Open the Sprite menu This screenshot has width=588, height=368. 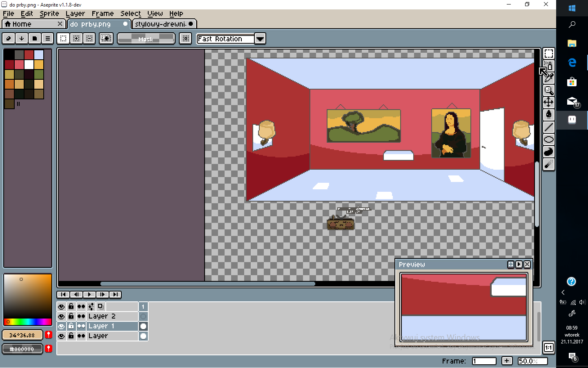(x=49, y=13)
